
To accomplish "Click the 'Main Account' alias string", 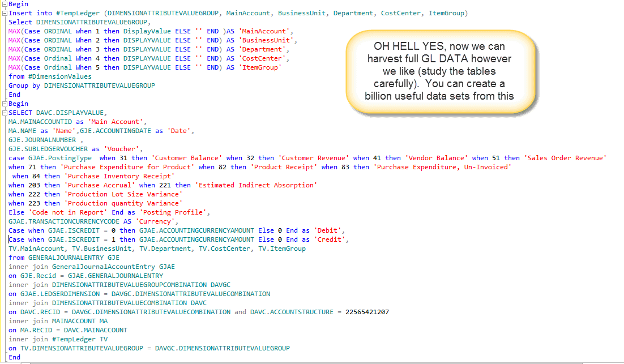I will (x=116, y=122).
